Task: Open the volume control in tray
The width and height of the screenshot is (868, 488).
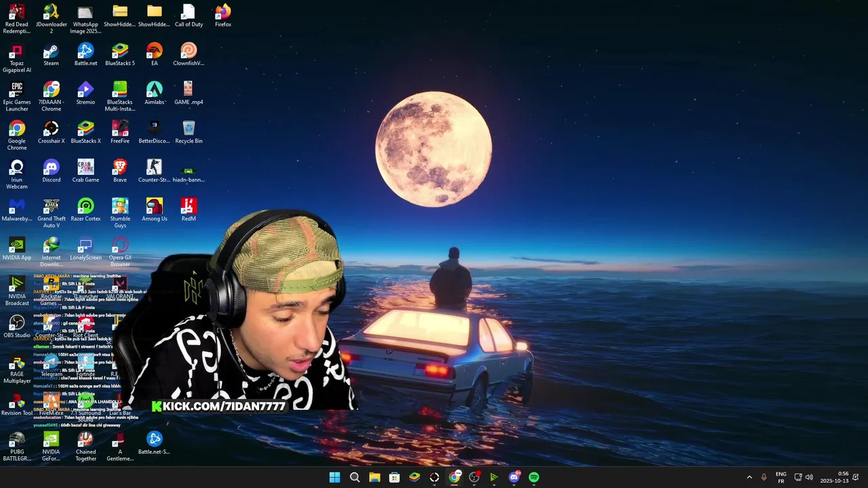Action: click(x=809, y=477)
